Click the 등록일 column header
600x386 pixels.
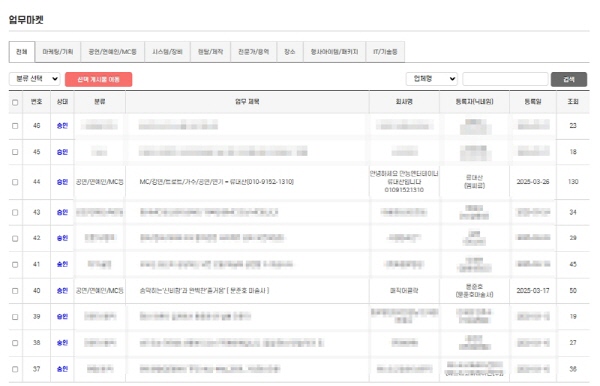pos(533,102)
